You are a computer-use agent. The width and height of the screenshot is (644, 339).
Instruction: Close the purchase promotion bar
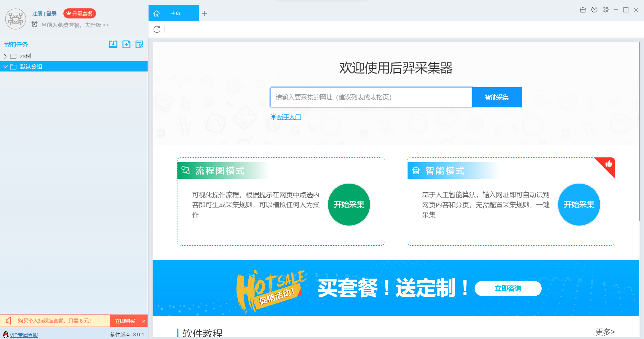tap(144, 321)
